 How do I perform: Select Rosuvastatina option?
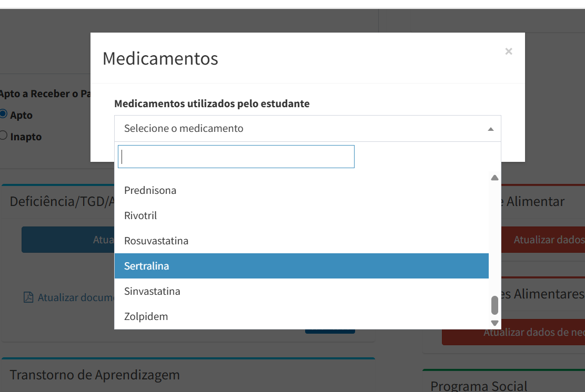coord(301,241)
